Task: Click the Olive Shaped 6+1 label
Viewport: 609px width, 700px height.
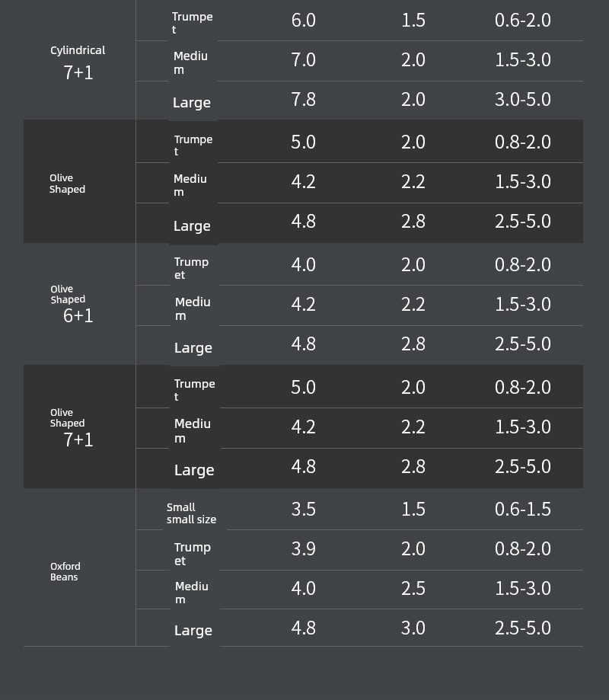Action: pos(72,305)
